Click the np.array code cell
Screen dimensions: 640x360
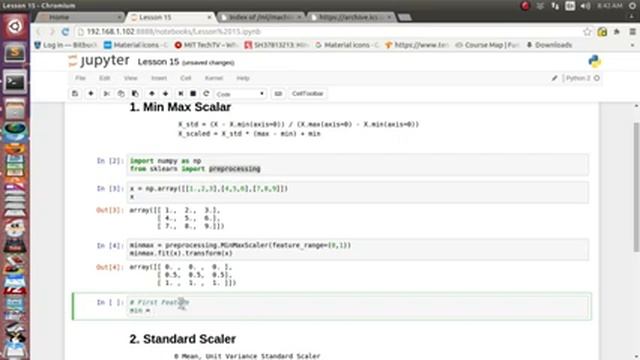(358, 192)
